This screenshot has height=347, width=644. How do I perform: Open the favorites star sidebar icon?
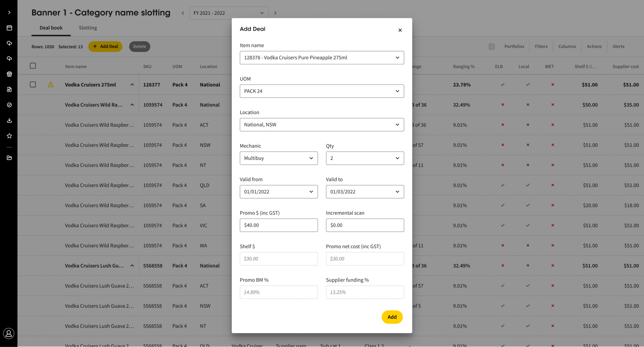(x=9, y=136)
